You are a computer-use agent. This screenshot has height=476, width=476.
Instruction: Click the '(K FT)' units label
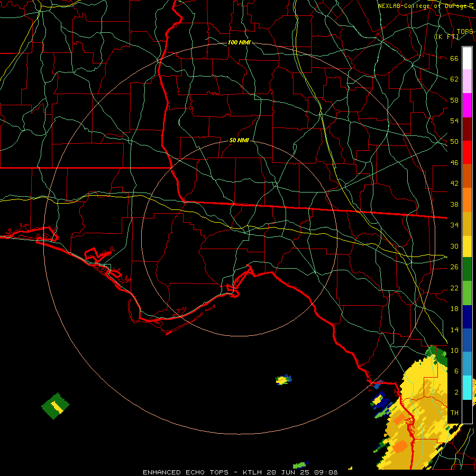tap(447, 37)
